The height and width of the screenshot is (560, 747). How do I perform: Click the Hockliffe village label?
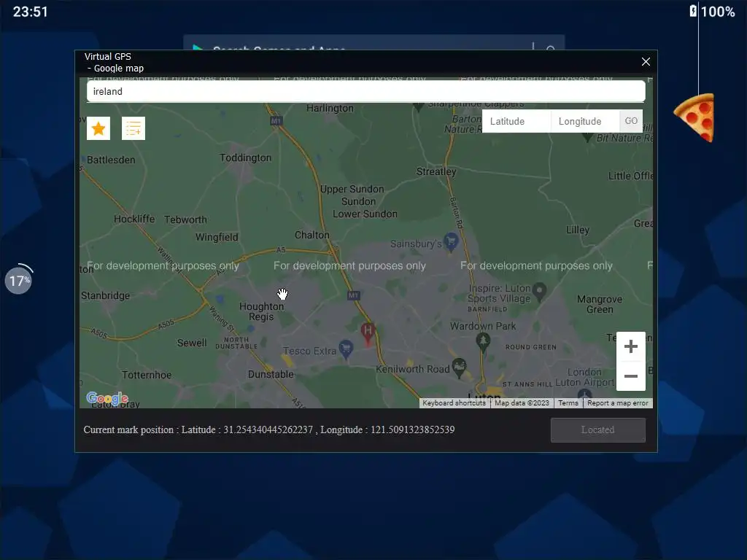(x=134, y=219)
